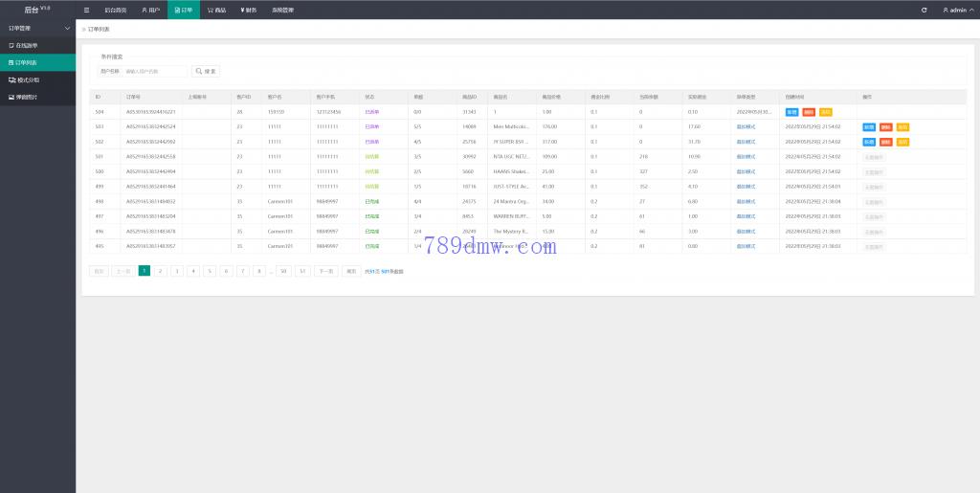Click the hamburger menu icon to collapse sidebar
Image resolution: width=980 pixels, height=493 pixels.
87,10
